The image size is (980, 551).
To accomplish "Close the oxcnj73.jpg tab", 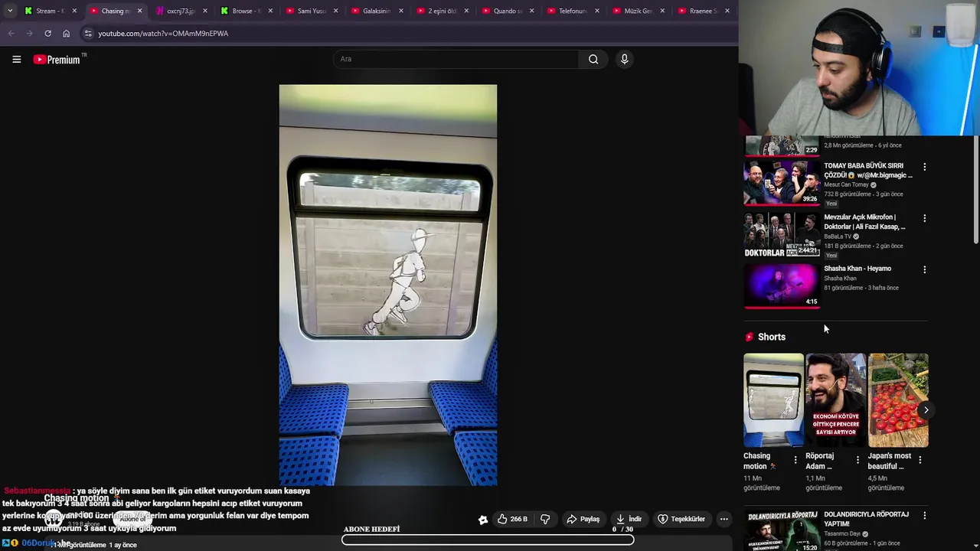I will tap(205, 11).
